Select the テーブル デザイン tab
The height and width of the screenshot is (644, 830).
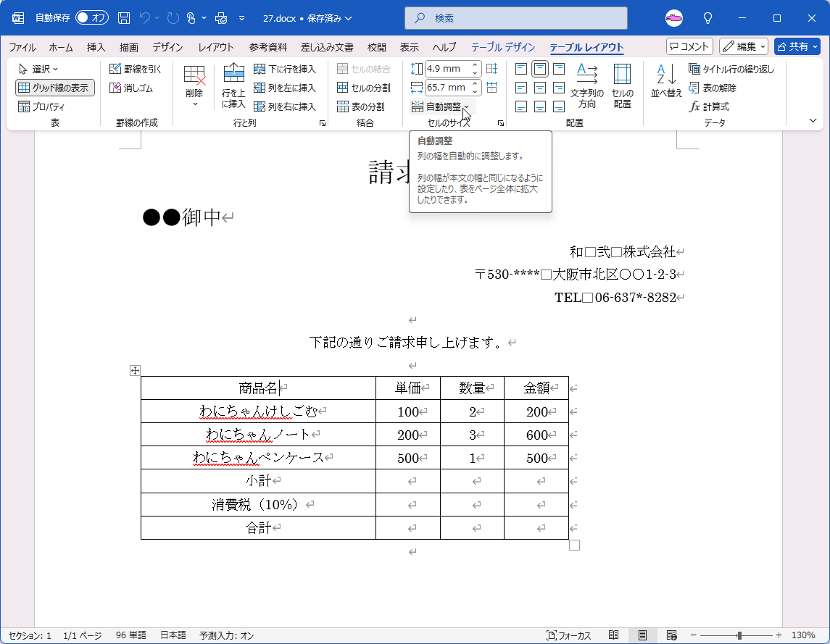tap(503, 47)
